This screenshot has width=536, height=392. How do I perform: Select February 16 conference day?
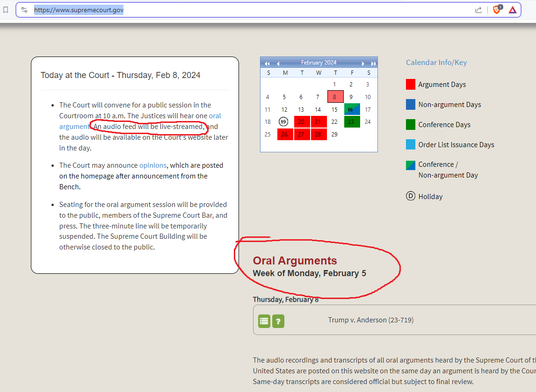(x=352, y=109)
